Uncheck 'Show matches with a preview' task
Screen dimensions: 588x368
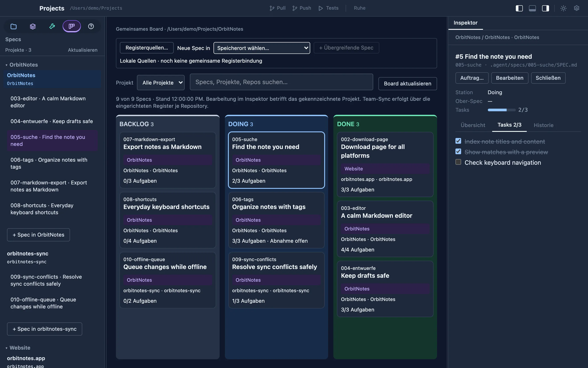coord(458,151)
